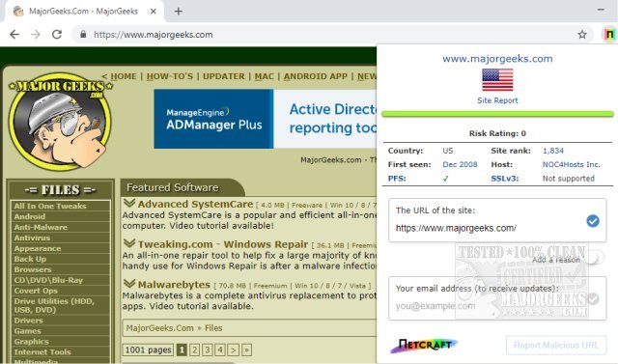
Task: Click the blue checkmark beside site URL
Action: point(592,221)
